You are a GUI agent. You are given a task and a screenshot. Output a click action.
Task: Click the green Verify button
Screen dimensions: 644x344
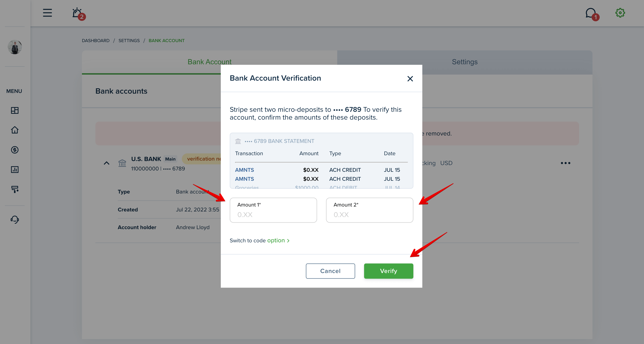(389, 271)
